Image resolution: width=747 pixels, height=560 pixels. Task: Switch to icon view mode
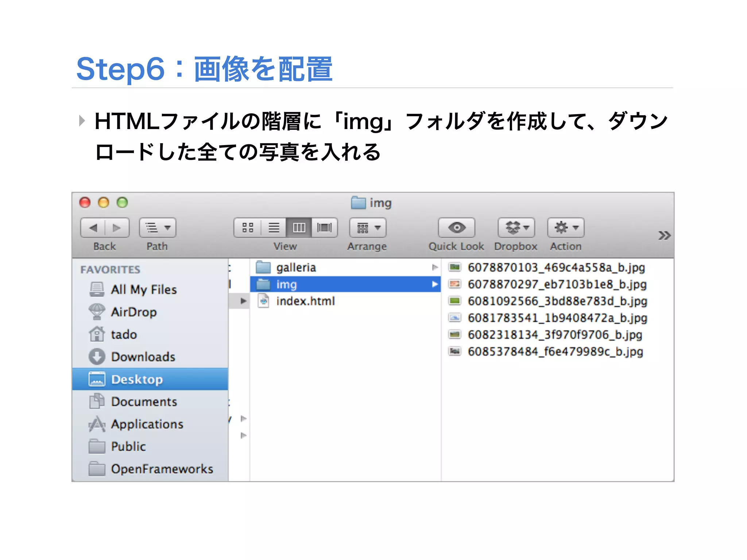[248, 228]
